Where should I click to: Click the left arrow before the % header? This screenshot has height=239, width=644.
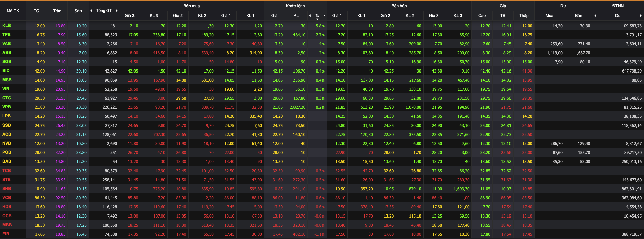[310, 16]
